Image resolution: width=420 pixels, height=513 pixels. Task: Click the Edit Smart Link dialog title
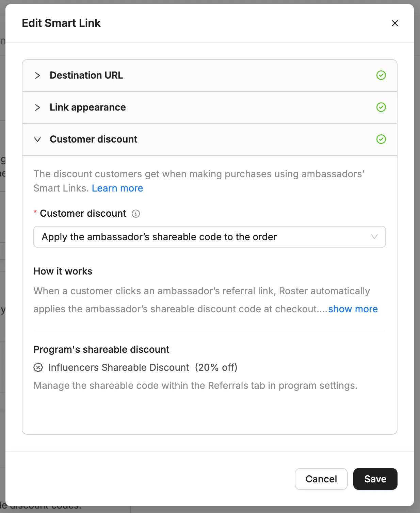pos(61,23)
